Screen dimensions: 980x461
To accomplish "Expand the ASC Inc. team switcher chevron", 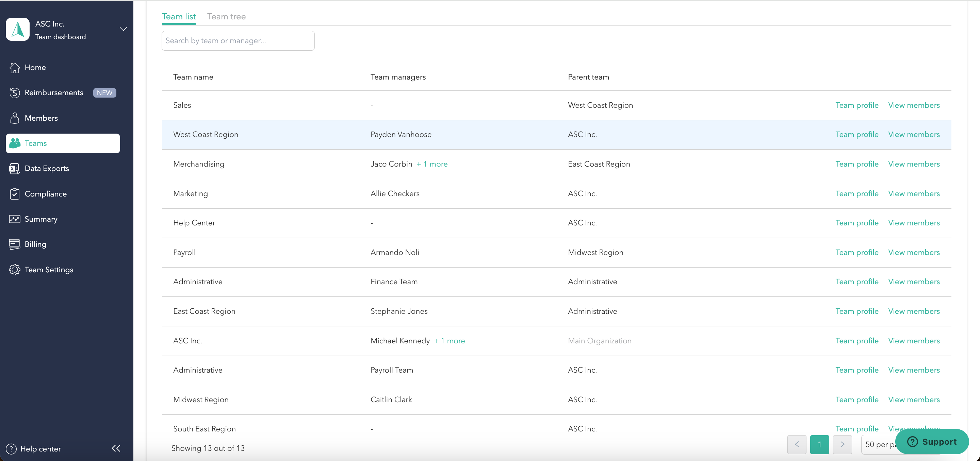I will (123, 29).
